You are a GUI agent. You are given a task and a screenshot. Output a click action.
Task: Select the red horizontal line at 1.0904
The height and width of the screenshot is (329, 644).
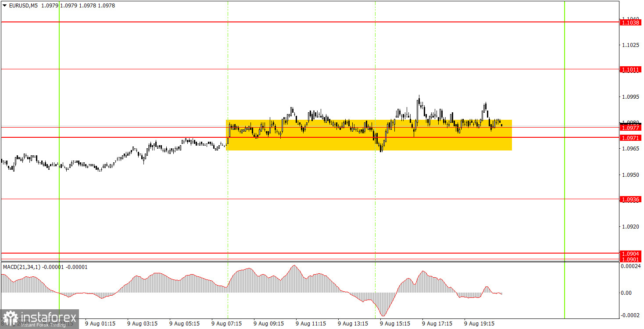click(309, 253)
